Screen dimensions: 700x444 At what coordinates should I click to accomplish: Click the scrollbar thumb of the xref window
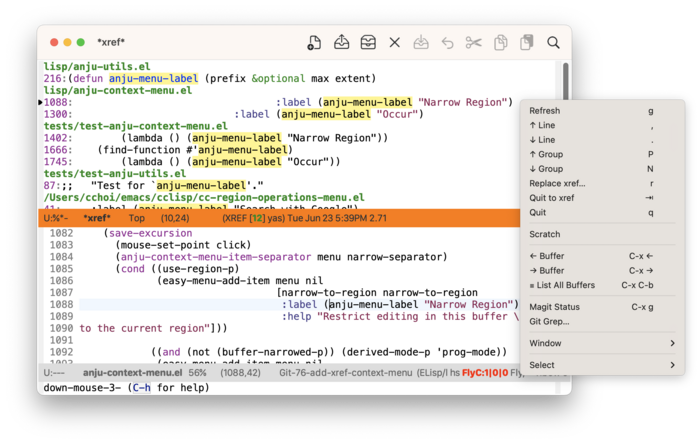[x=566, y=81]
